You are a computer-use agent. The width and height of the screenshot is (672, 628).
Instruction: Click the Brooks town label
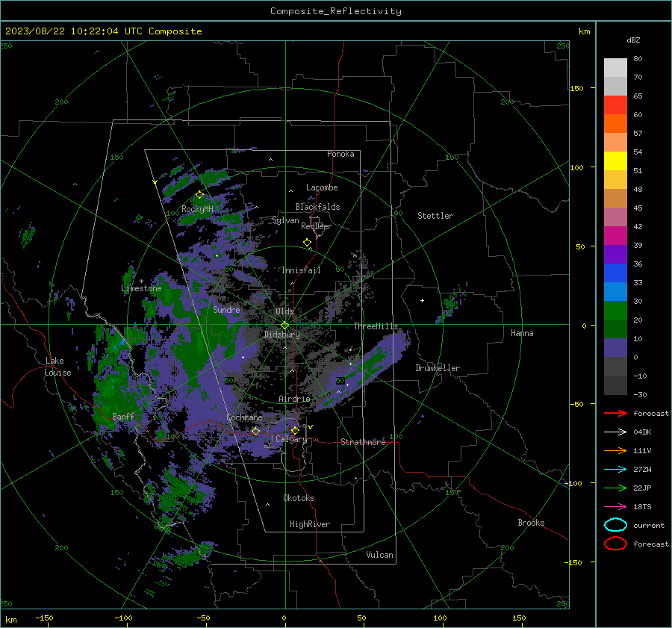pos(531,523)
